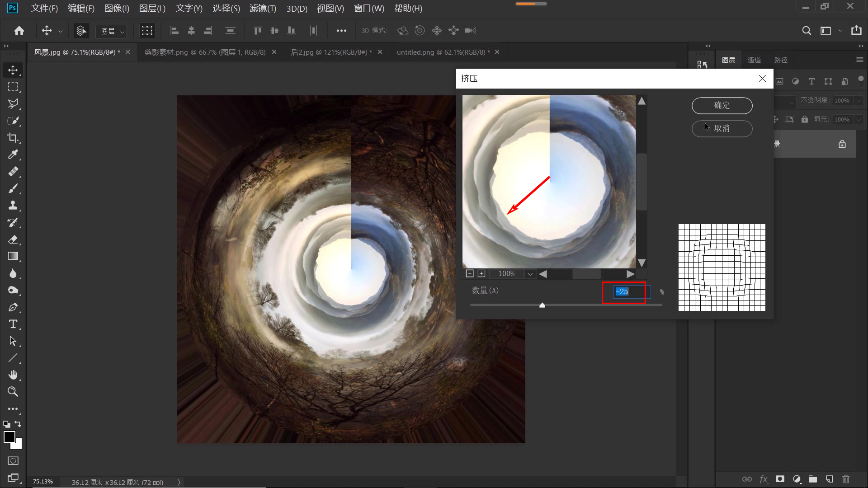Select the Eyedropper tool

[13, 155]
